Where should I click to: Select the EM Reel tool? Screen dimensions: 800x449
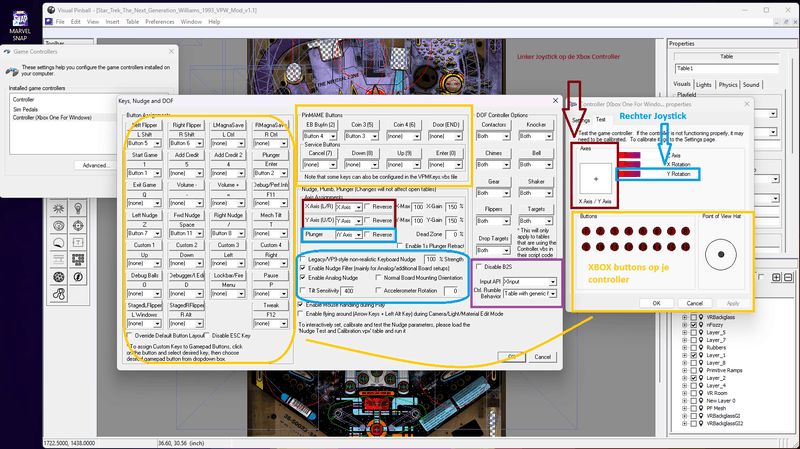[59, 260]
